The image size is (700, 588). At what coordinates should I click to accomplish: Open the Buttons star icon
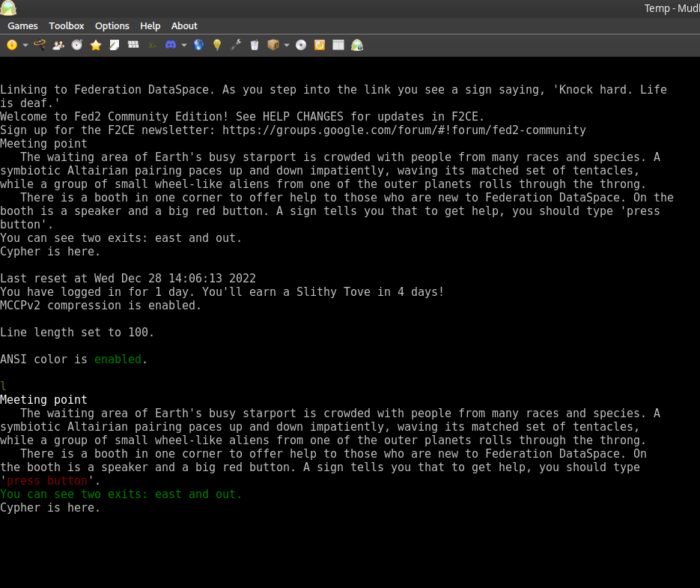coord(96,45)
